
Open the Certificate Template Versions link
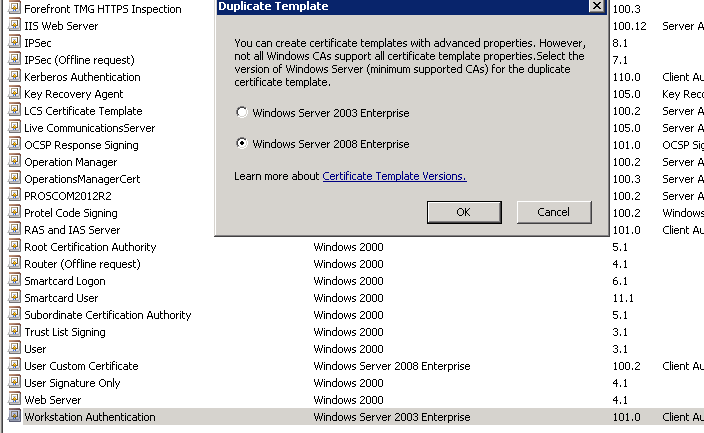394,176
